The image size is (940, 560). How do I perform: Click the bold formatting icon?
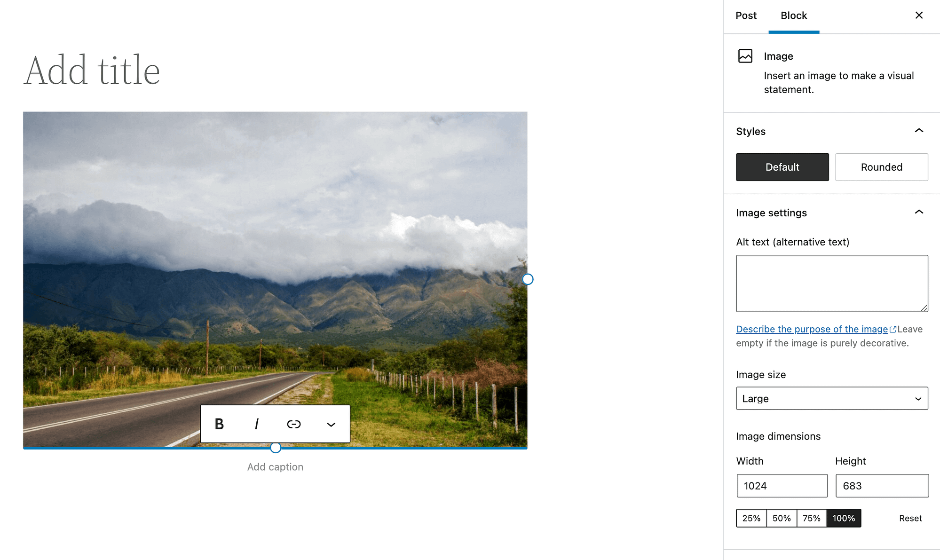[219, 425]
